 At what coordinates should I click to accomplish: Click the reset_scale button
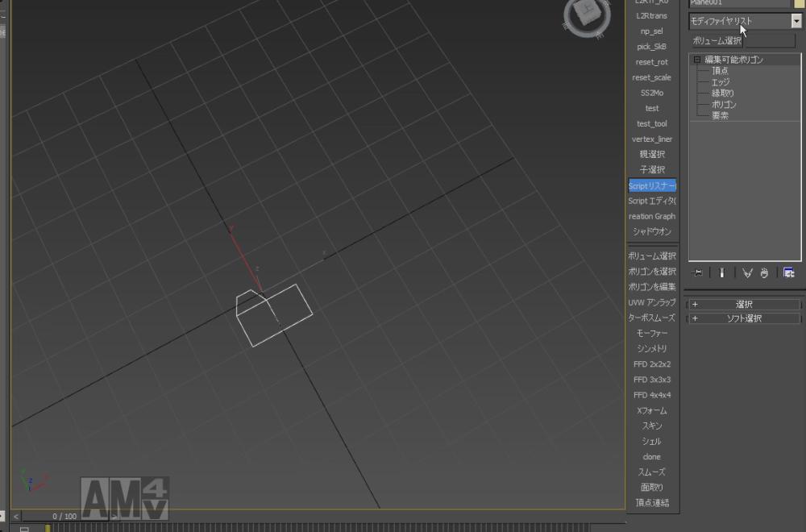(652, 77)
